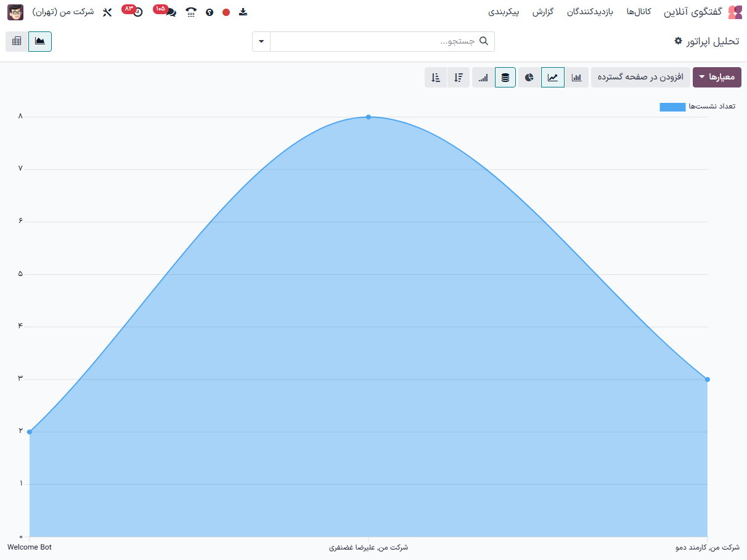
Task: Toggle the stacked chart option
Action: click(x=505, y=78)
